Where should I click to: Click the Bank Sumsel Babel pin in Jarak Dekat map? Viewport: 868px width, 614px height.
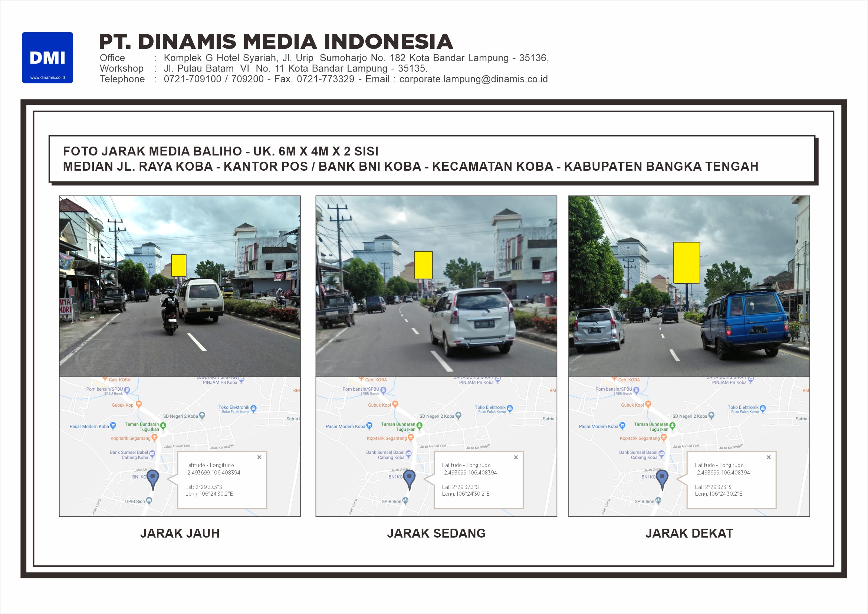coord(661,454)
